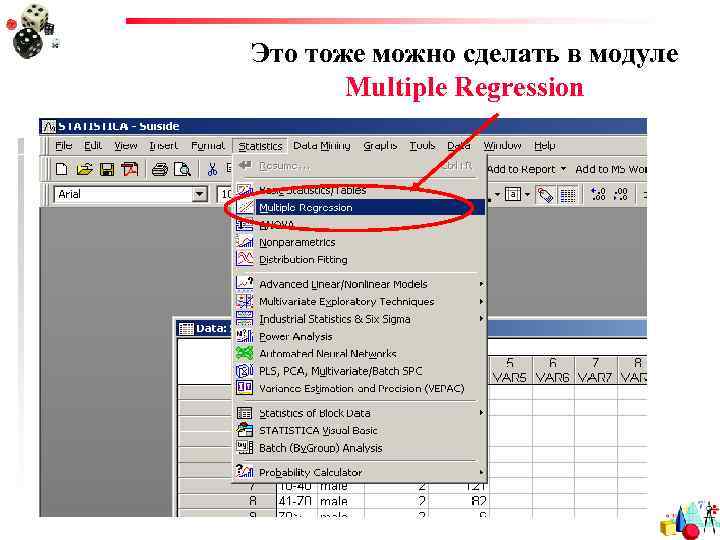720x540 pixels.
Task: Close the open Statistics menu
Action: pos(260,146)
